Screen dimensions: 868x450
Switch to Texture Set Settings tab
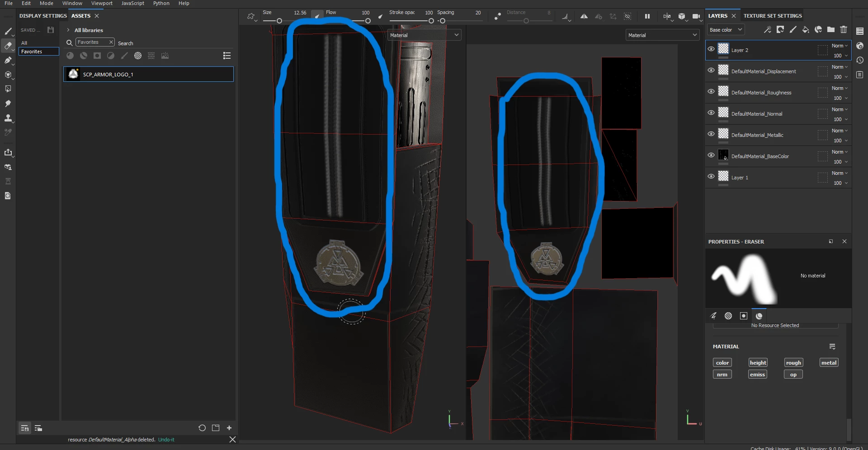click(773, 16)
